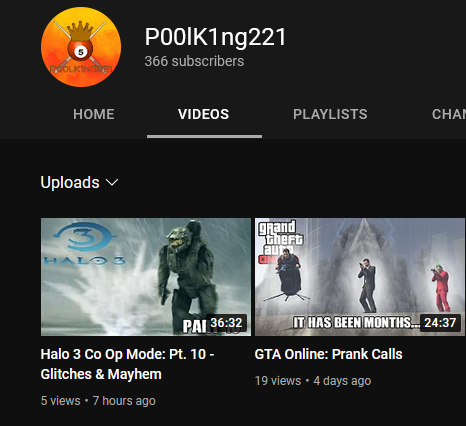Click the 24:37 duration badge
The width and height of the screenshot is (466, 426).
click(x=440, y=323)
